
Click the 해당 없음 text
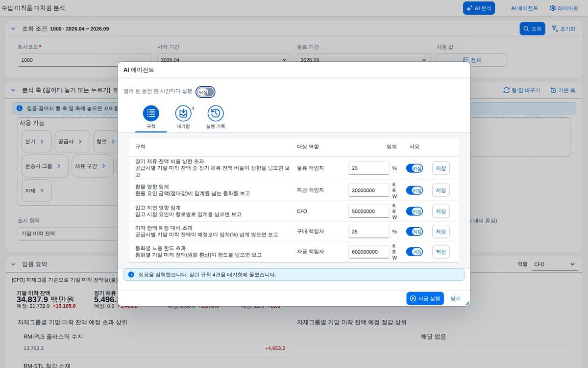coord(434,337)
